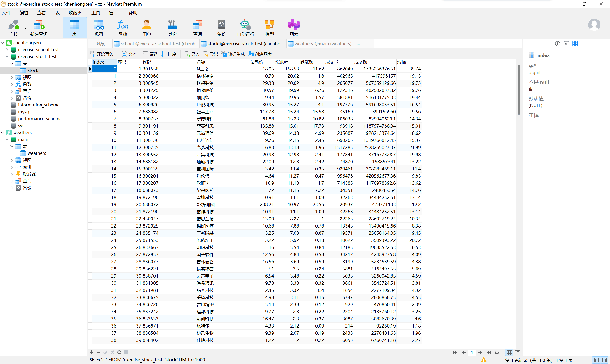The height and width of the screenshot is (364, 610).
Task: Collapse the weathers connection node
Action: [x=2, y=132]
